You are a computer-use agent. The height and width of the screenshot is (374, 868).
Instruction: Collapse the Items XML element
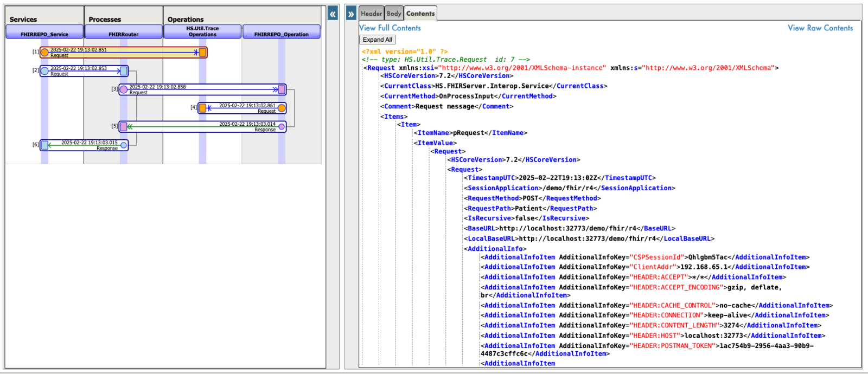[x=394, y=117]
